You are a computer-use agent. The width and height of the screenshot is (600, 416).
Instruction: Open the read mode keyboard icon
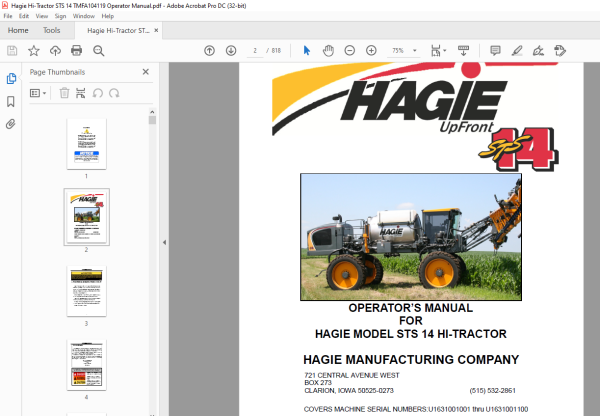click(463, 51)
